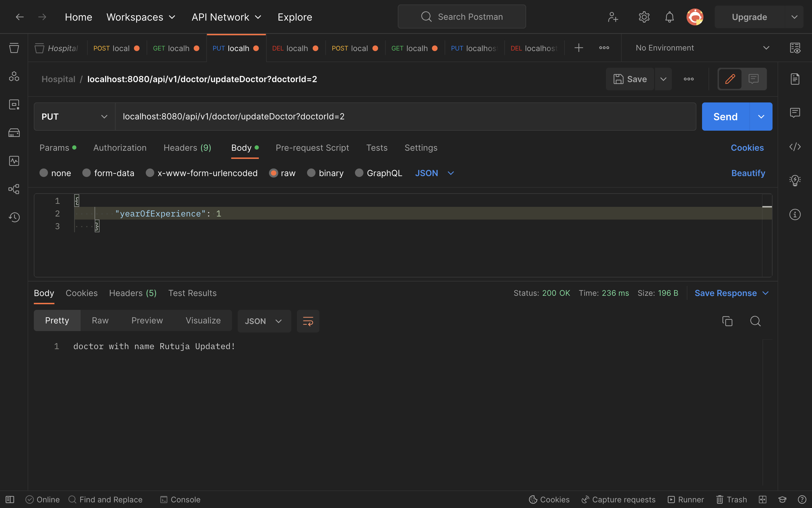Viewport: 812px width, 508px height.
Task: Open the PUT method dropdown
Action: click(x=74, y=117)
